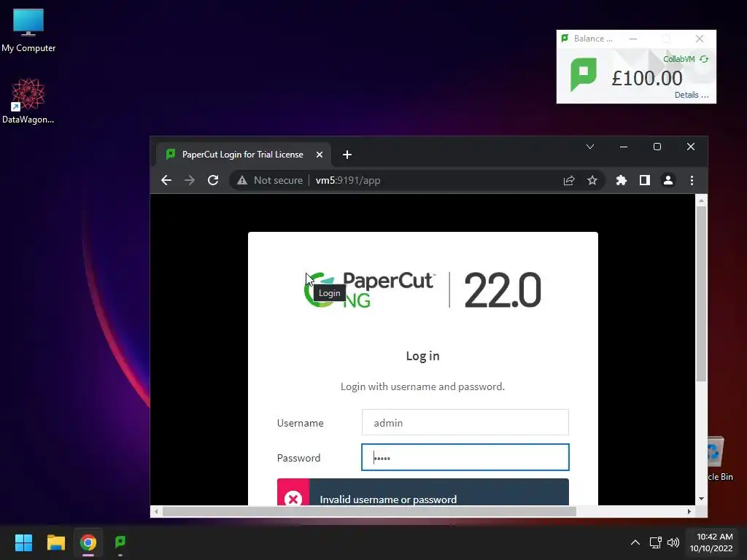Viewport: 747px width, 560px height.
Task: Open the volume tray icon
Action: pyautogui.click(x=673, y=542)
